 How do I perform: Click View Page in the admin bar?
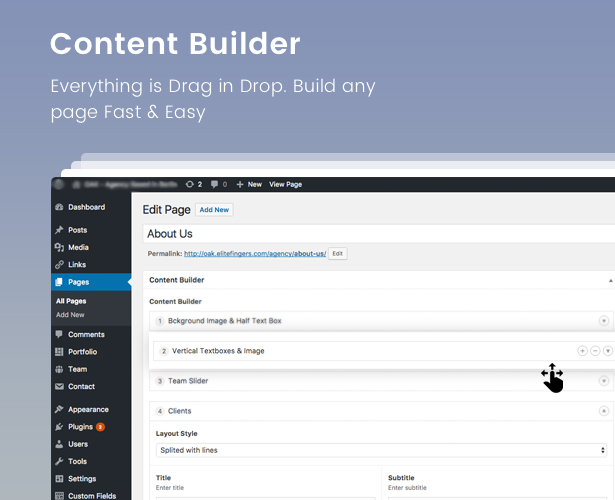286,184
